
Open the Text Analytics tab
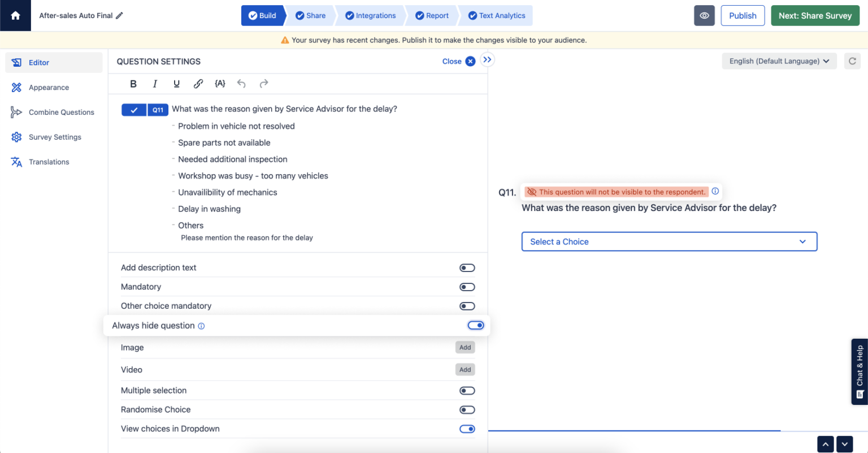pyautogui.click(x=496, y=15)
